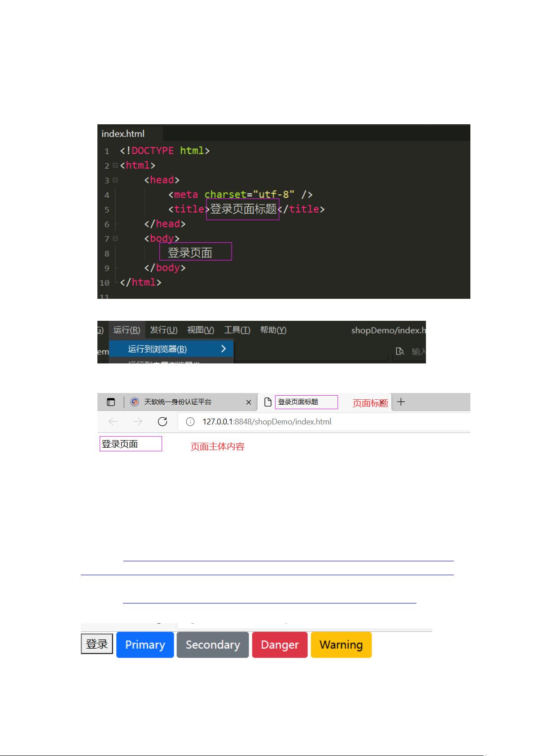This screenshot has height=756, width=535.
Task: Click line number 5 in the editor gutter
Action: click(107, 210)
